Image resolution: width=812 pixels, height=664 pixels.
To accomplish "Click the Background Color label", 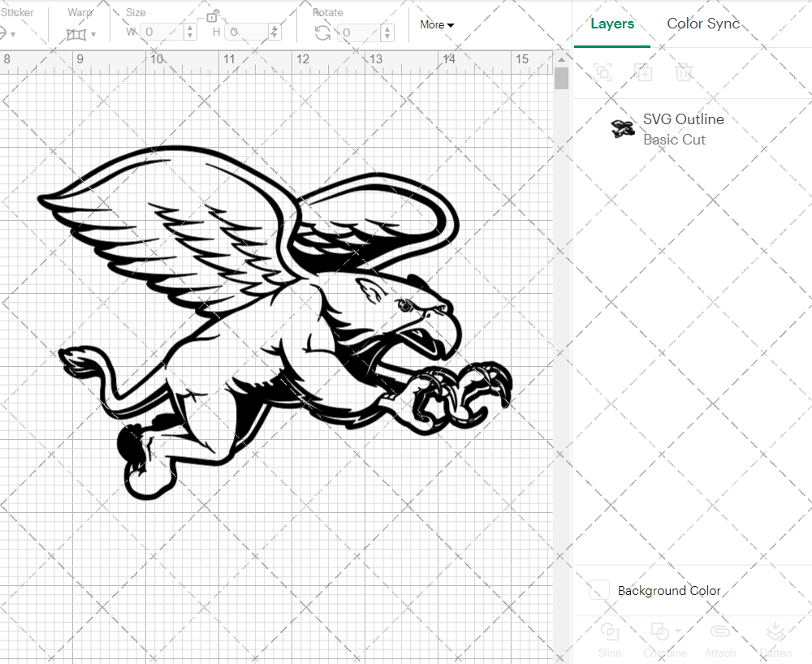I will (x=669, y=590).
